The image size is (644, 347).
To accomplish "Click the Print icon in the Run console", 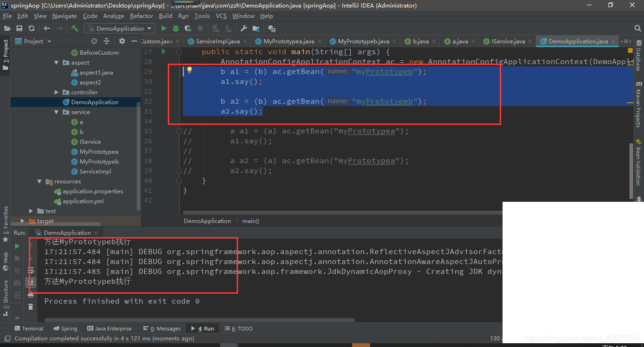I will 31,295.
